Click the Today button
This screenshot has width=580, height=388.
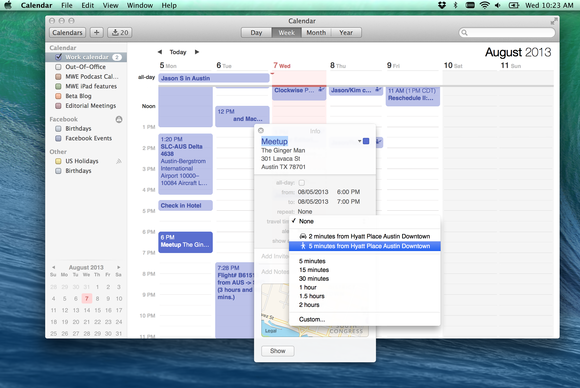178,52
